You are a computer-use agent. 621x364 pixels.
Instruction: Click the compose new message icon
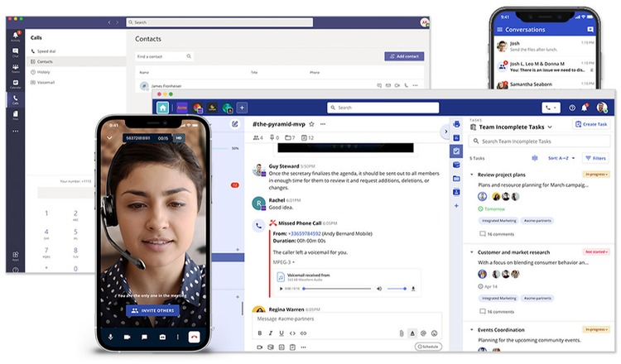[x=235, y=124]
